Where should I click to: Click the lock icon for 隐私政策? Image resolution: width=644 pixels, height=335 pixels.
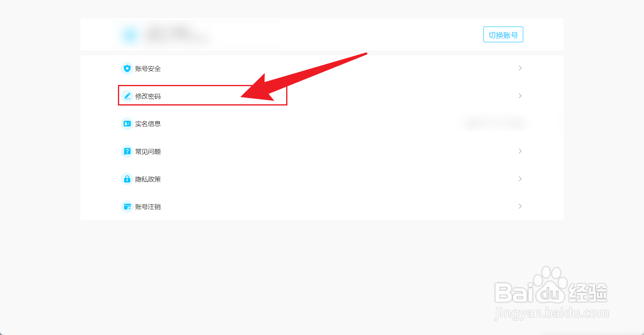click(x=127, y=179)
